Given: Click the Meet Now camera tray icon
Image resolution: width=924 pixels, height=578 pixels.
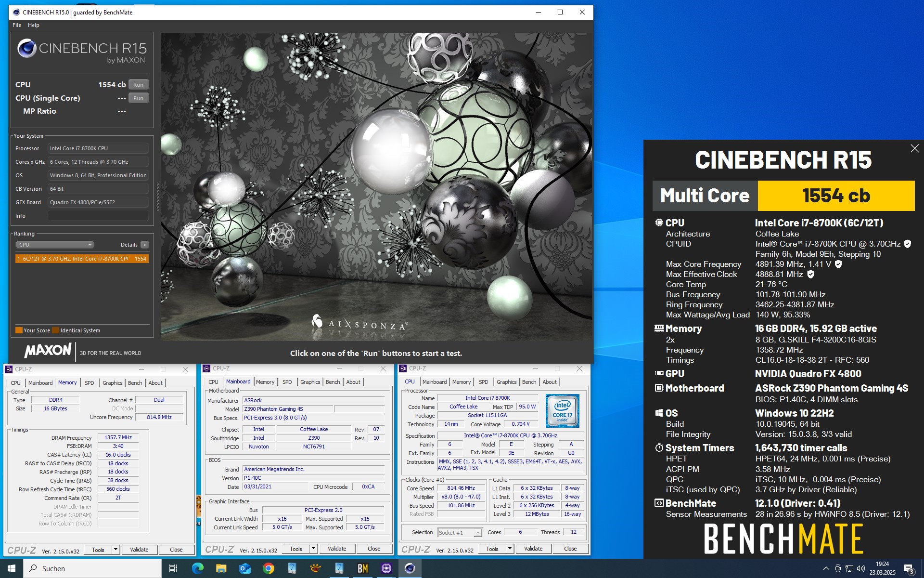Looking at the screenshot, I should pyautogui.click(x=838, y=568).
